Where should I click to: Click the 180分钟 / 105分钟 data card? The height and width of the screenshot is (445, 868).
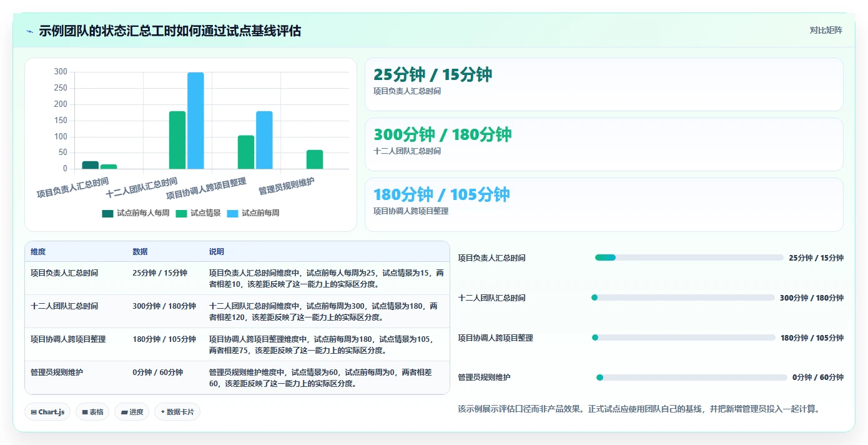tap(604, 204)
